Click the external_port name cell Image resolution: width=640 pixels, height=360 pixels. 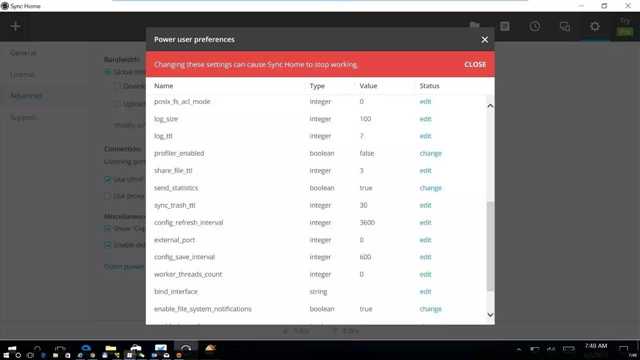(x=174, y=240)
